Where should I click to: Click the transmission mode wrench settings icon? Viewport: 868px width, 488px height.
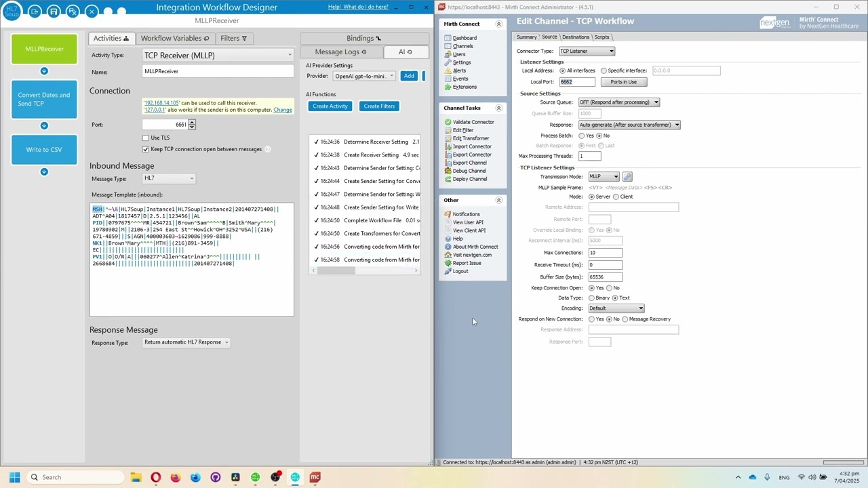627,176
